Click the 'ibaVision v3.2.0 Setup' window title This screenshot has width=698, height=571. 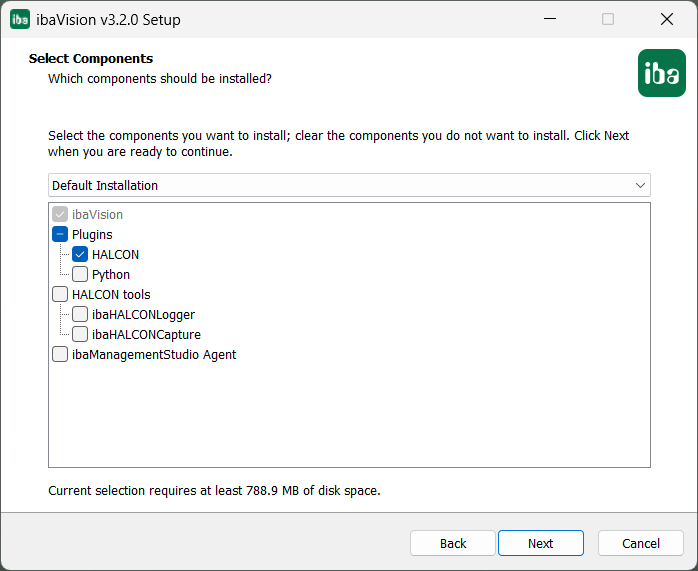point(108,20)
